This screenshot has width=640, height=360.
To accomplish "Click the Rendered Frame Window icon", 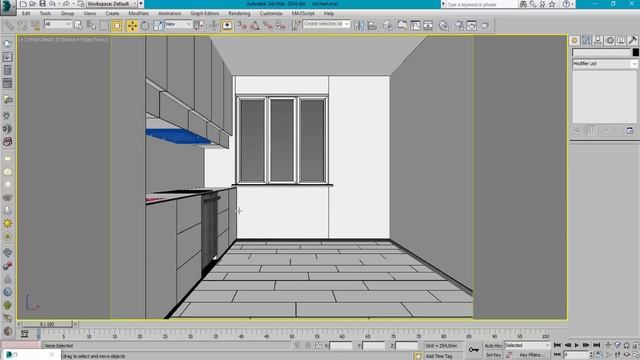I will click(x=471, y=26).
